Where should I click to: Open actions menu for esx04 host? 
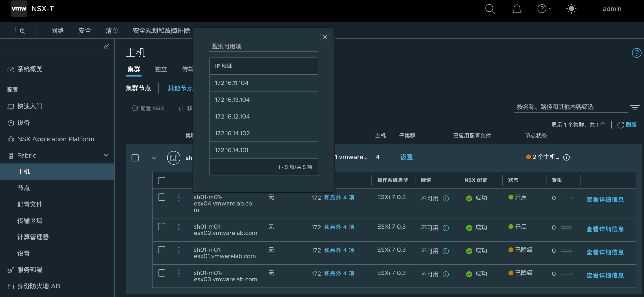(179, 197)
